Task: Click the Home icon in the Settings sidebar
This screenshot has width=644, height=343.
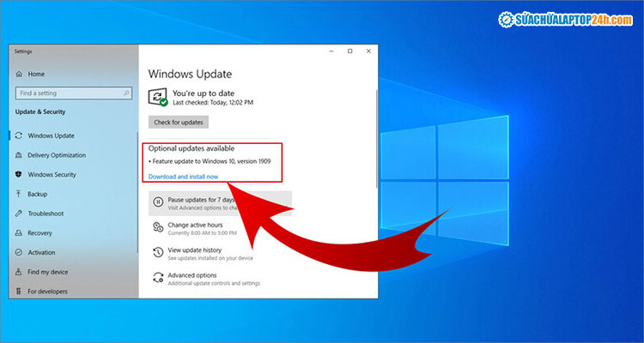Action: point(19,75)
